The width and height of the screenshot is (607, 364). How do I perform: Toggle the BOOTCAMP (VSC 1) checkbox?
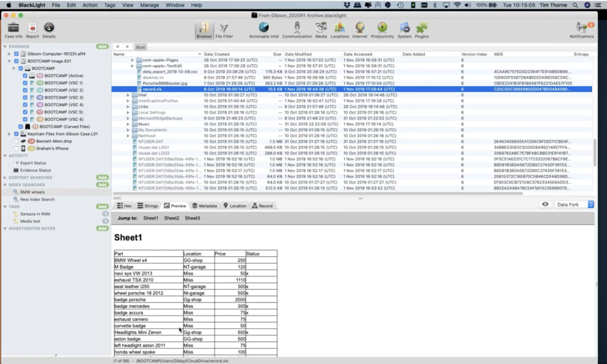click(25, 83)
